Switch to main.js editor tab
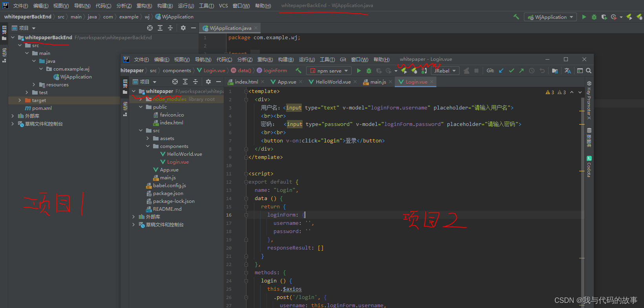Screen dimensions: 644x308 click(378, 82)
